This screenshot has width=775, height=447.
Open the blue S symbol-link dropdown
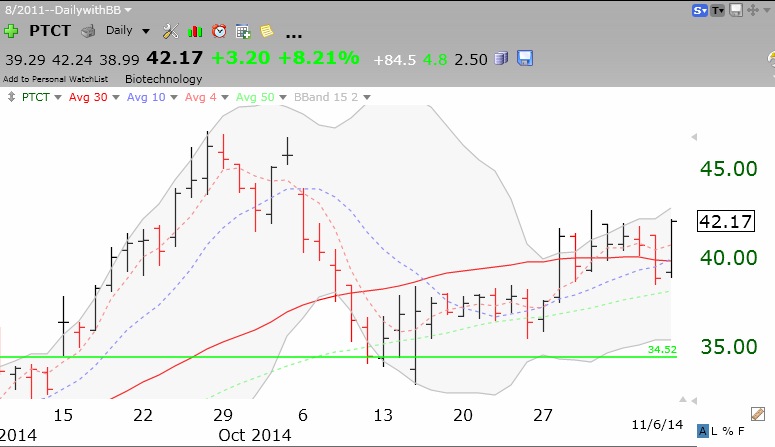tap(700, 10)
